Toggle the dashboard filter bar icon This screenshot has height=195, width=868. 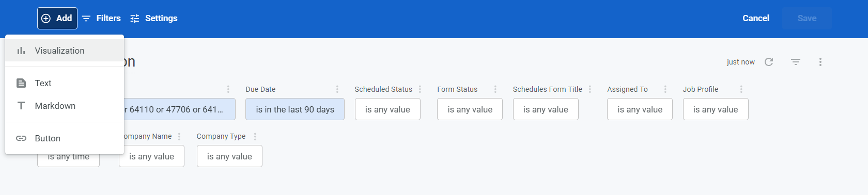tap(796, 62)
